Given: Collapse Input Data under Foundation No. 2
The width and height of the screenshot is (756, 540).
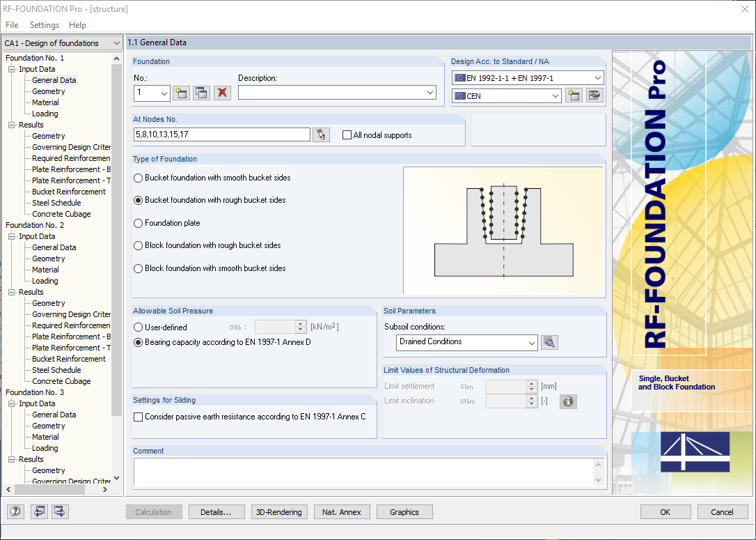Looking at the screenshot, I should 12,236.
